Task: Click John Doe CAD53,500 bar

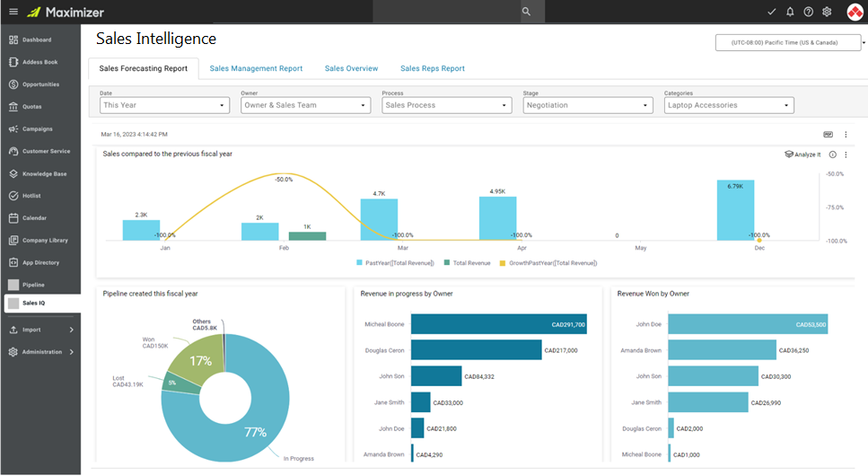Action: click(748, 324)
